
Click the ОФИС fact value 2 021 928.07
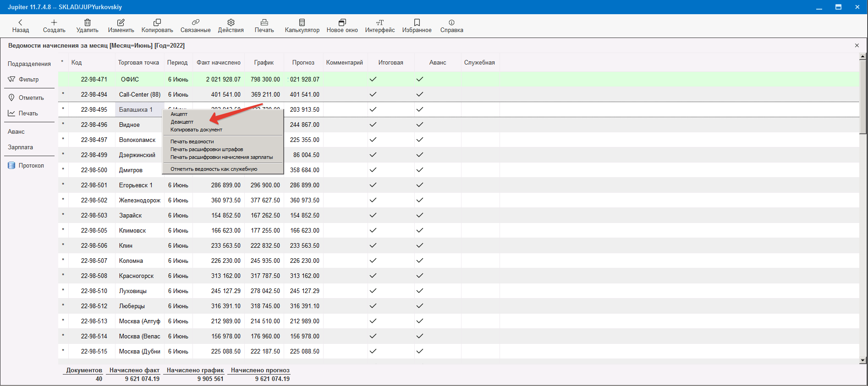click(223, 79)
